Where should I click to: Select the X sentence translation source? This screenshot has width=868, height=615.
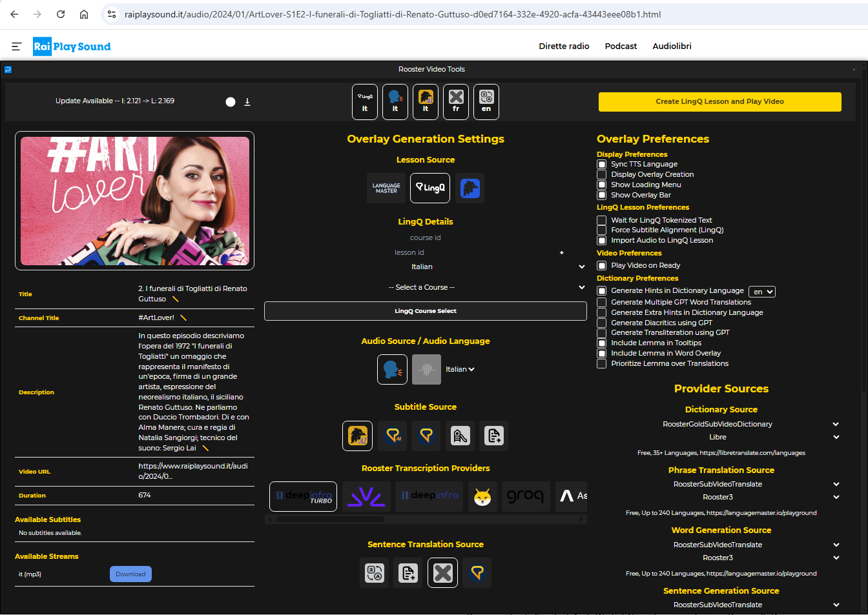point(443,573)
